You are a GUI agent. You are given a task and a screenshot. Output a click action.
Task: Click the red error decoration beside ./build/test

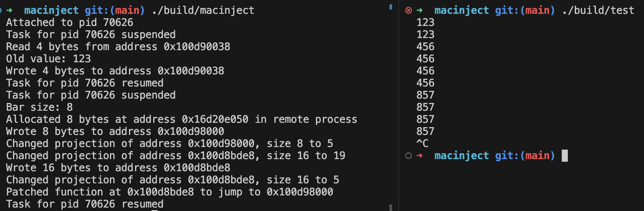408,10
